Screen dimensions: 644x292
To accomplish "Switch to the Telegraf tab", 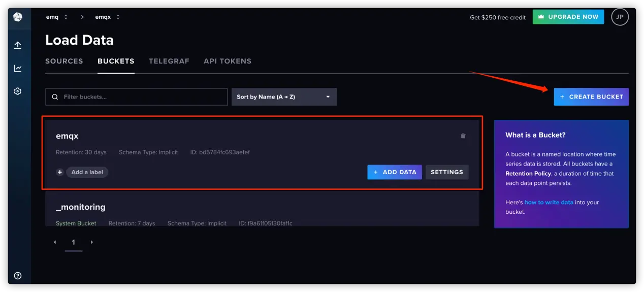I will point(169,61).
